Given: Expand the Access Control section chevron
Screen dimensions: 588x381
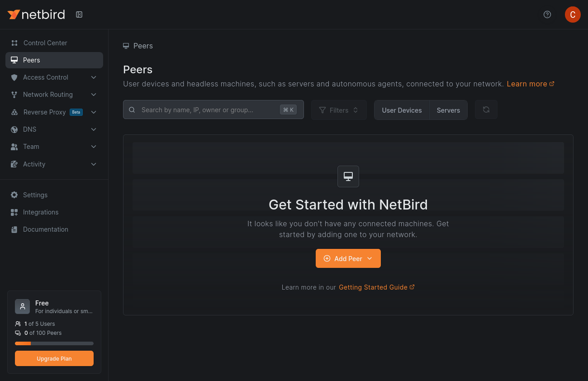Looking at the screenshot, I should (x=94, y=77).
